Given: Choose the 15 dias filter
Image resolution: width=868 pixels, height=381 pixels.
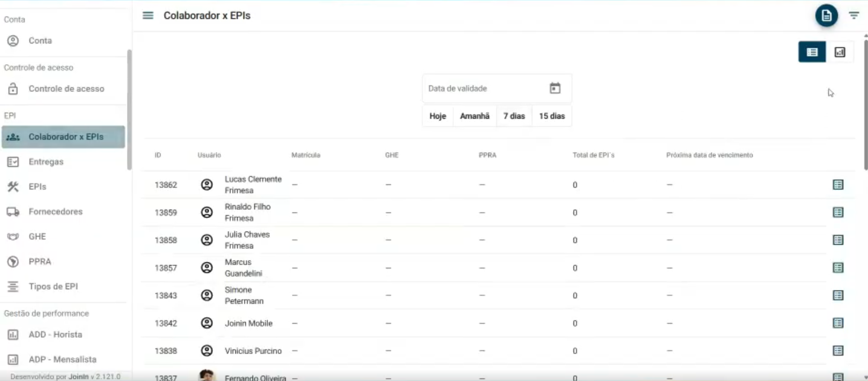Looking at the screenshot, I should pos(551,116).
